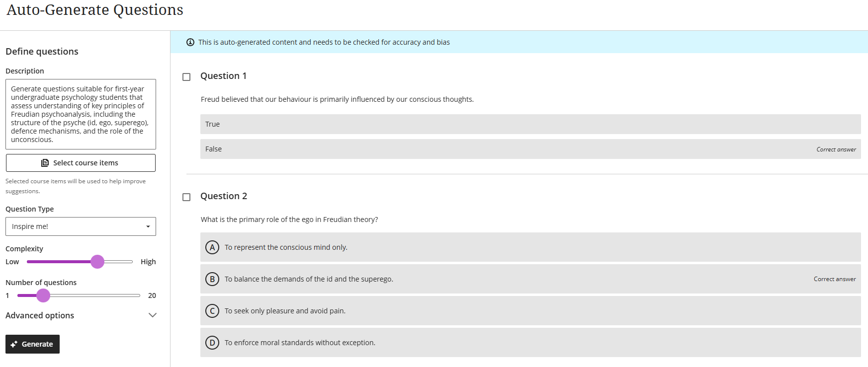Click into the Description text field
The image size is (868, 367).
coord(81,114)
